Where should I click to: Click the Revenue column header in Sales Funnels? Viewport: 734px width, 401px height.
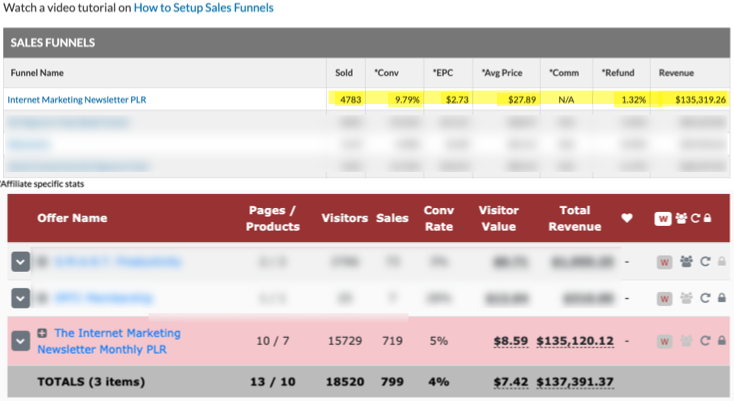click(676, 73)
